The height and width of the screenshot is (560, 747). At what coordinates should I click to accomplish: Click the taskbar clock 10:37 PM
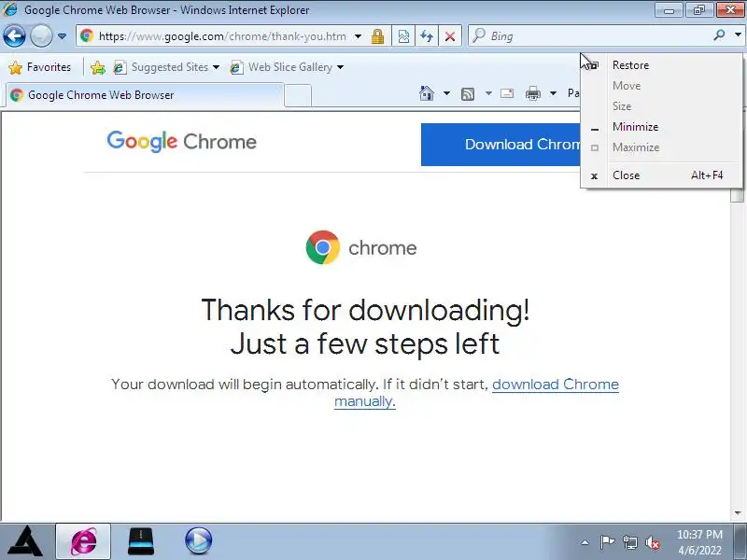pos(699,535)
